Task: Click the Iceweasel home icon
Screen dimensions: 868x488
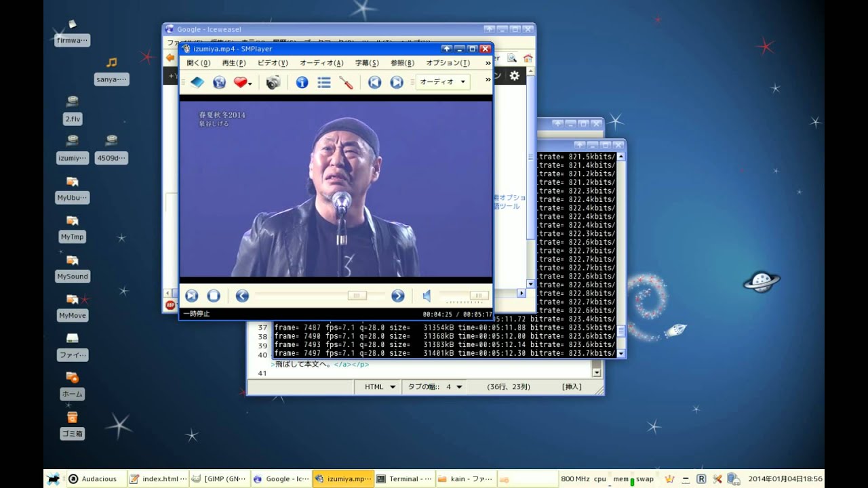Action: click(x=528, y=58)
